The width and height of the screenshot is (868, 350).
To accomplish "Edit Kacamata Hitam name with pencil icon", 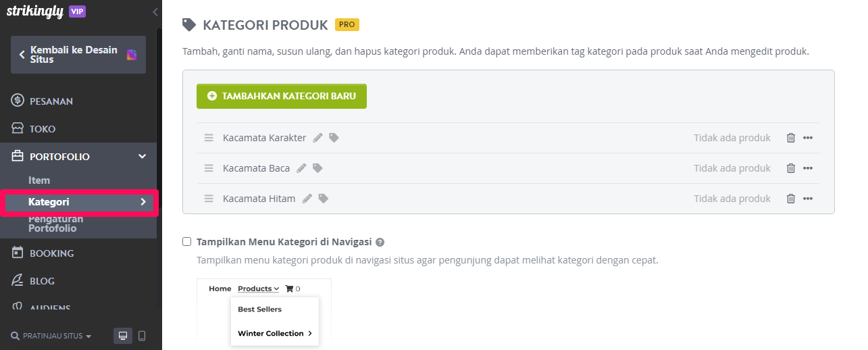I will 307,199.
